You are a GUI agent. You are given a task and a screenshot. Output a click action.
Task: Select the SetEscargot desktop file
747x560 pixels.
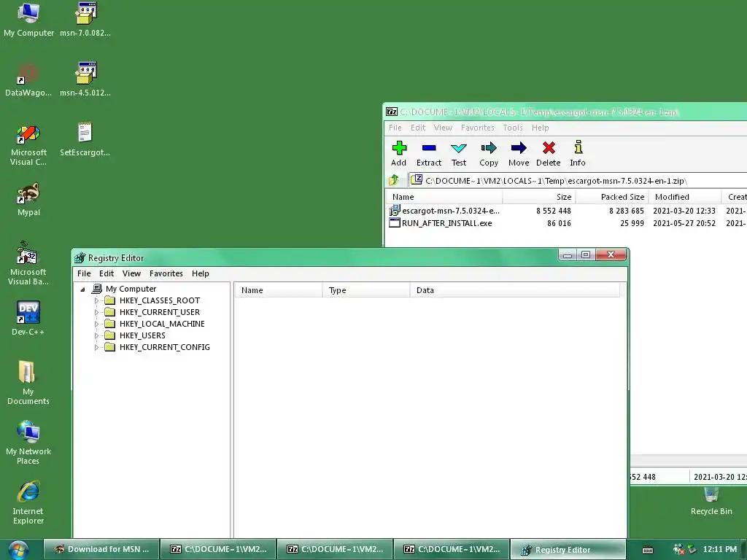[x=85, y=139]
